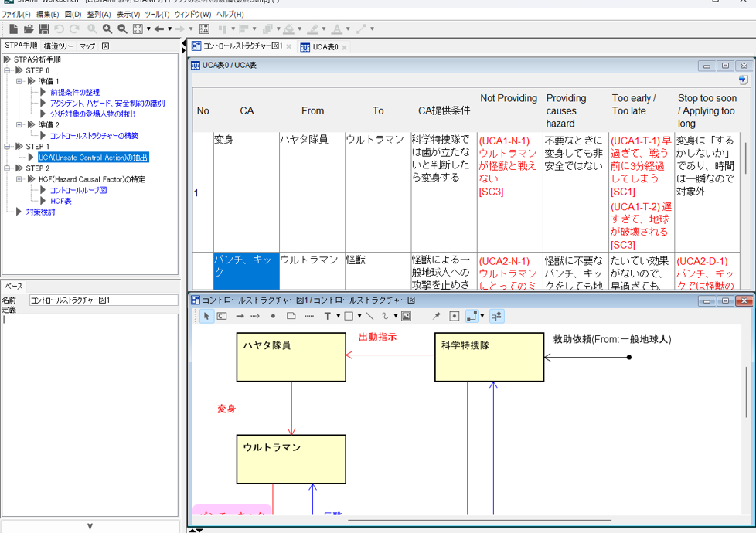The width and height of the screenshot is (756, 533).
Task: Open the ファイル(F) menu
Action: [16, 15]
